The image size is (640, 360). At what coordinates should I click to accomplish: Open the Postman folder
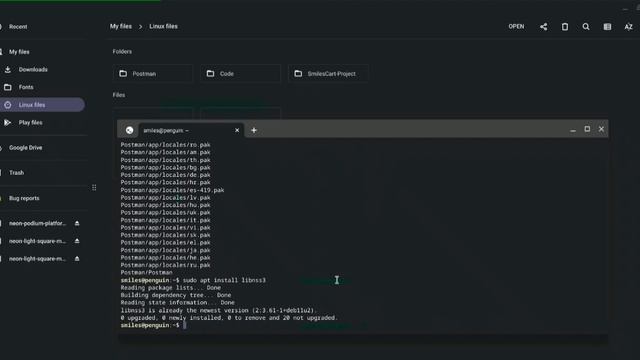pos(153,73)
